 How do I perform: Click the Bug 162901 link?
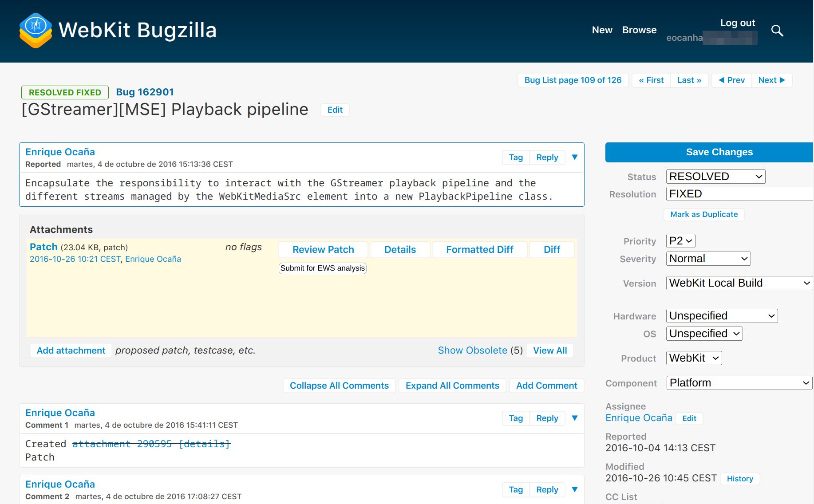pyautogui.click(x=145, y=92)
